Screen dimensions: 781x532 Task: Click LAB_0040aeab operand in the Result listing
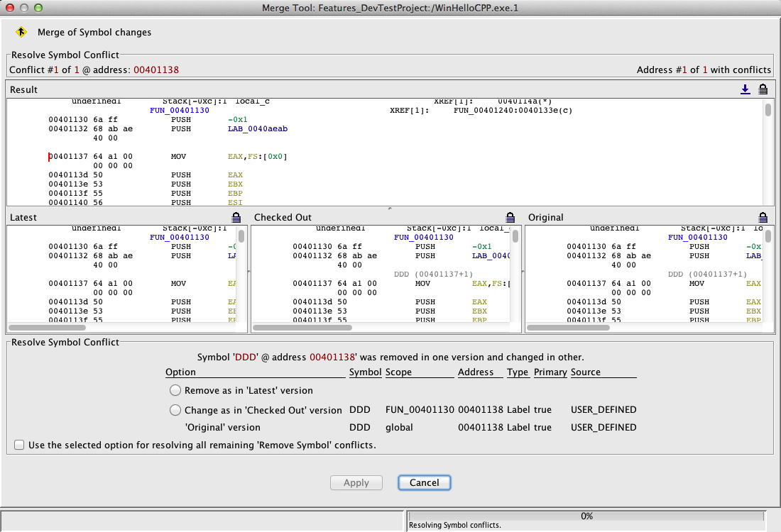click(x=257, y=128)
